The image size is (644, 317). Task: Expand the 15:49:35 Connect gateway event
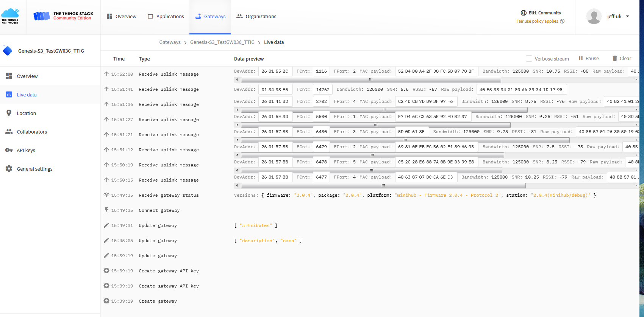coord(159,210)
